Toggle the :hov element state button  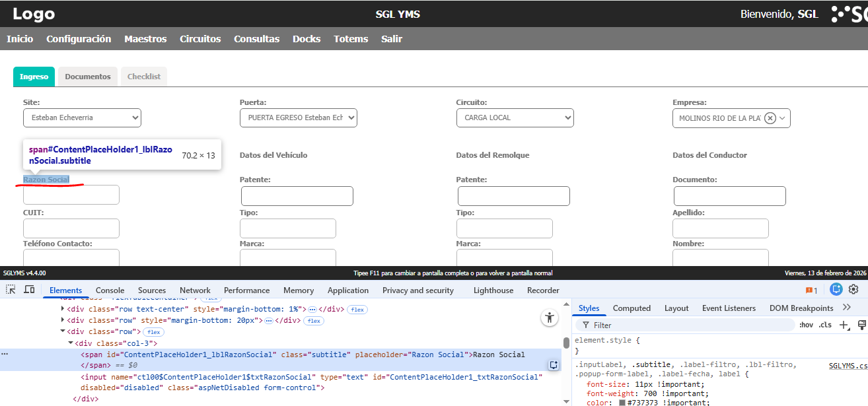tap(806, 325)
